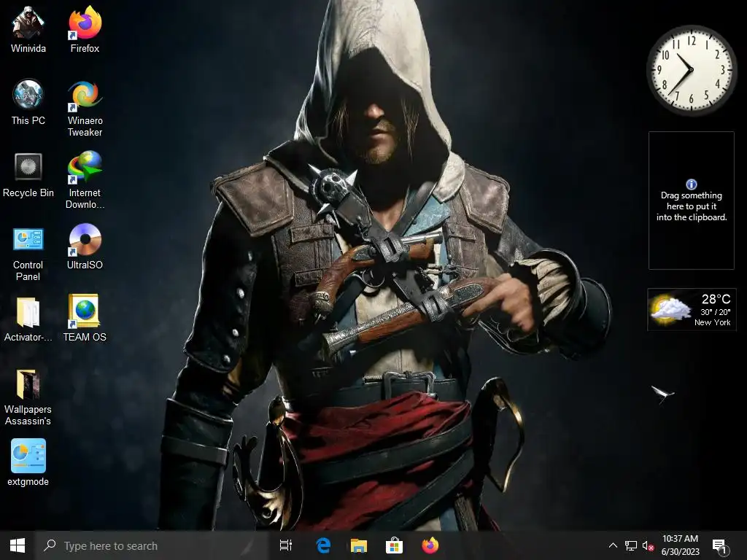The image size is (747, 560).
Task: Select the Control Panel desktop icon
Action: [28, 253]
